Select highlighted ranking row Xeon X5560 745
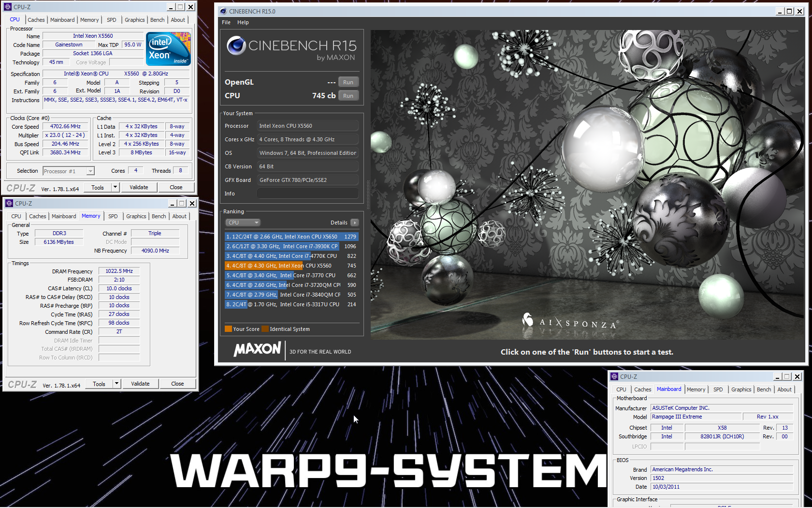The height and width of the screenshot is (508, 812). 291,266
